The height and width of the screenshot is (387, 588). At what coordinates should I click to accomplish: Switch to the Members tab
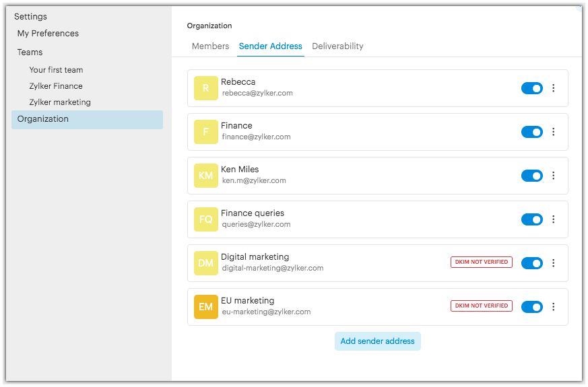[x=210, y=46]
